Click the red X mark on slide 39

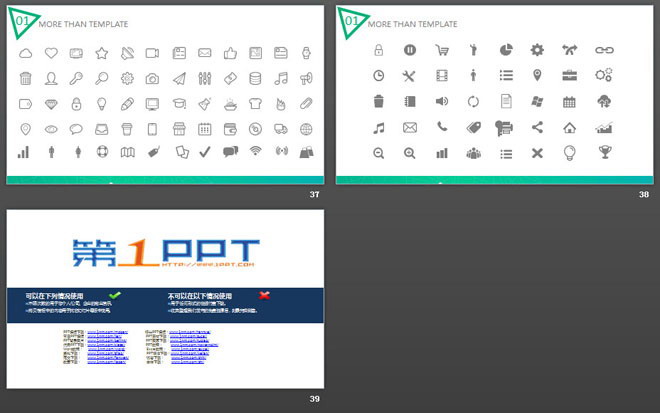pyautogui.click(x=264, y=295)
